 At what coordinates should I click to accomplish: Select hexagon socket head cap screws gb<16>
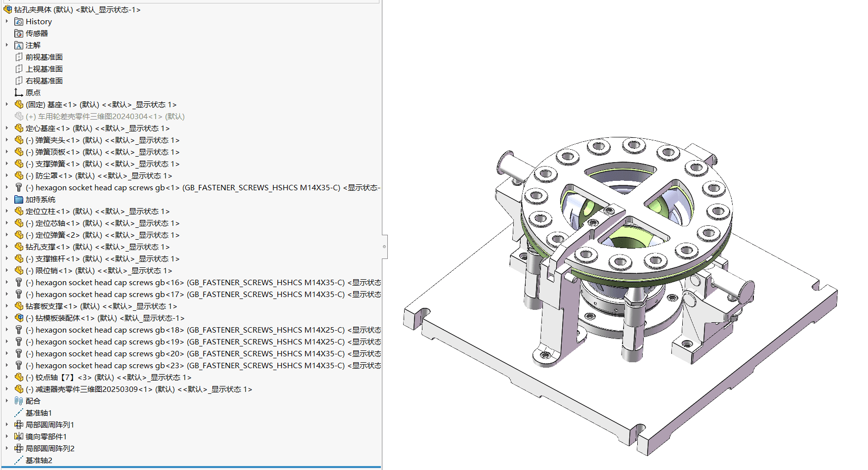109,283
